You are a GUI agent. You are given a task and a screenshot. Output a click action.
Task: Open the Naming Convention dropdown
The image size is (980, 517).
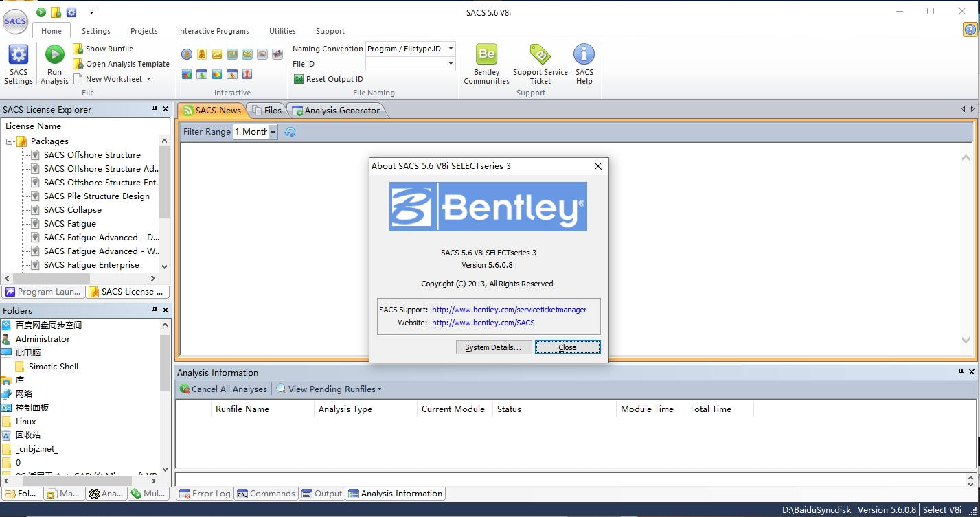pyautogui.click(x=451, y=49)
